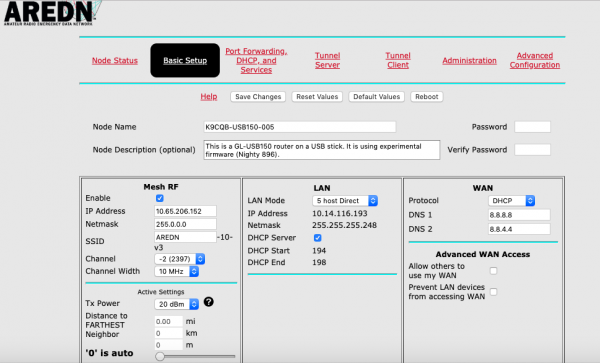Click the Default Values button
Image resolution: width=600 pixels, height=363 pixels.
[377, 97]
